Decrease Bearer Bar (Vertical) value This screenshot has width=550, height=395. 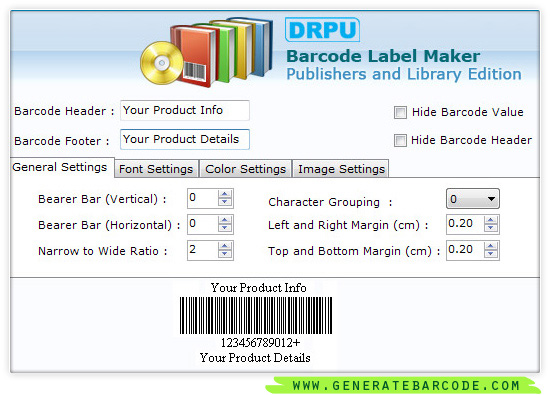pyautogui.click(x=224, y=202)
